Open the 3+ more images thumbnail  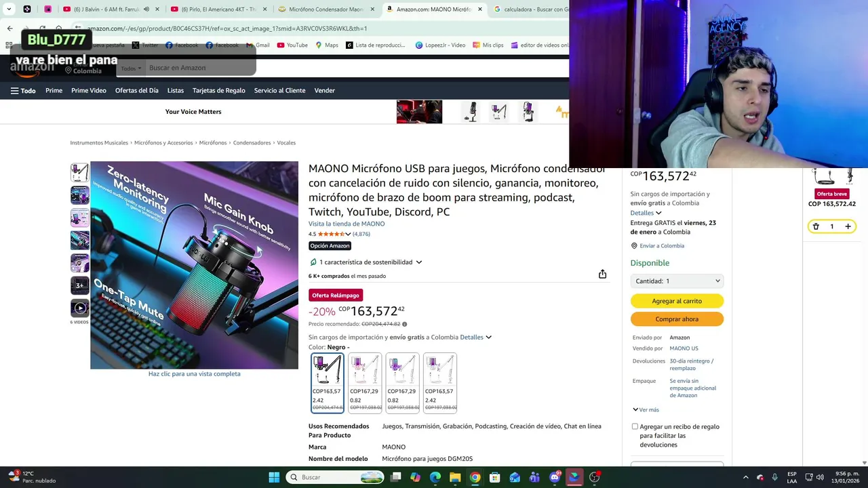click(80, 285)
